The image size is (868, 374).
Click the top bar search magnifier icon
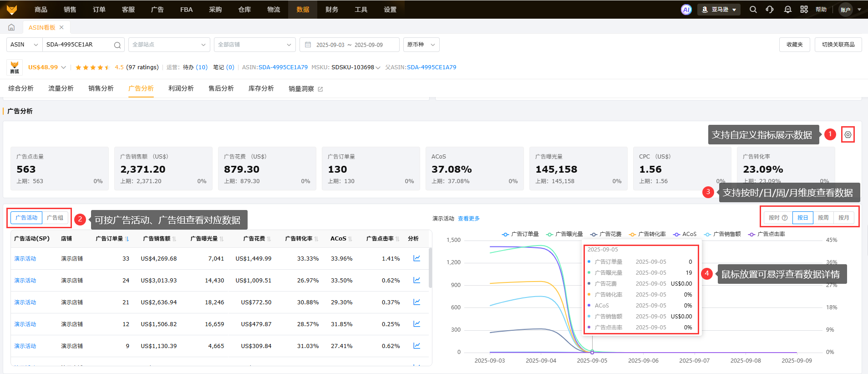pos(753,10)
